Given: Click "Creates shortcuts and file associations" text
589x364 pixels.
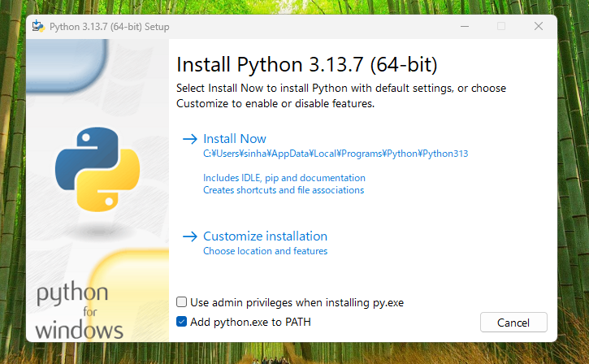Looking at the screenshot, I should (283, 190).
